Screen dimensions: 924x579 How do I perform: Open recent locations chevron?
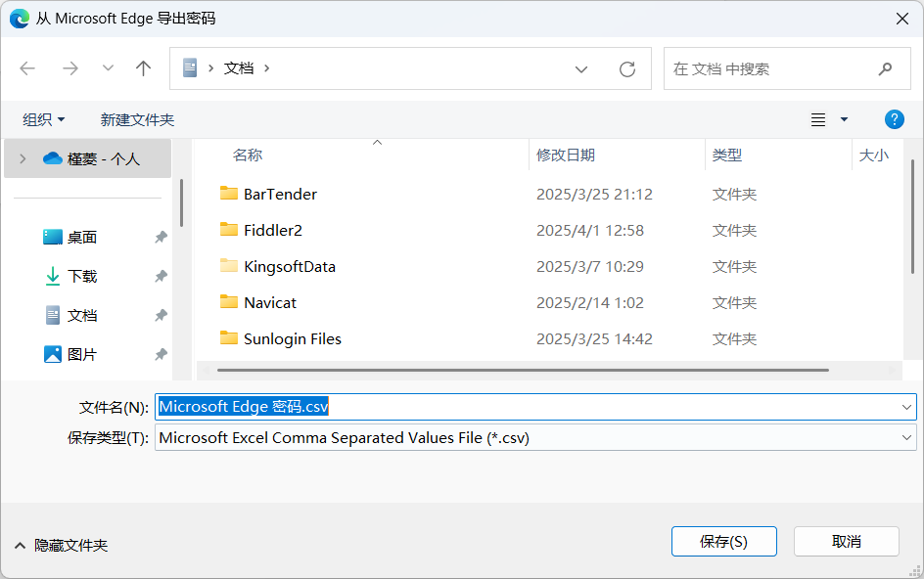(x=108, y=68)
